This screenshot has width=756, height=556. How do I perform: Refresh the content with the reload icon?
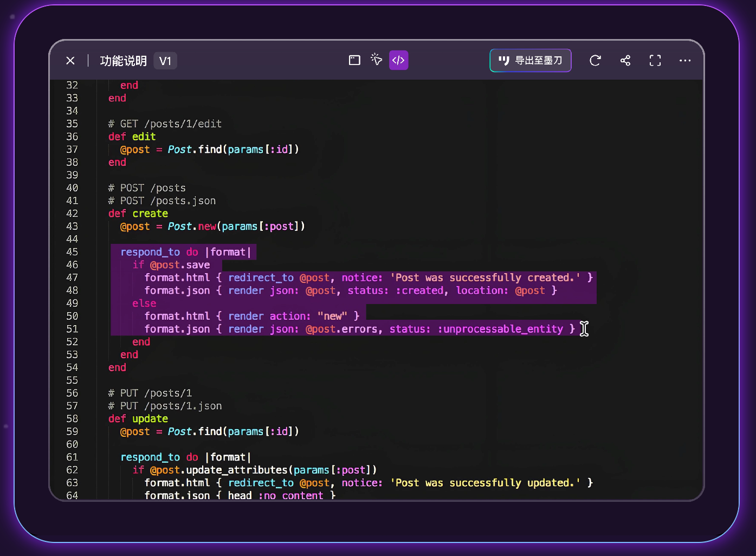[x=595, y=60]
